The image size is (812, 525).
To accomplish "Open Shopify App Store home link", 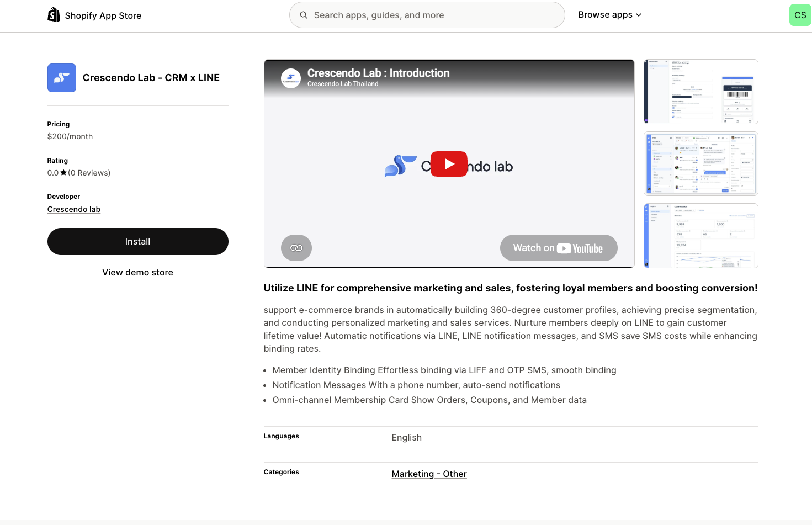I will click(x=94, y=15).
